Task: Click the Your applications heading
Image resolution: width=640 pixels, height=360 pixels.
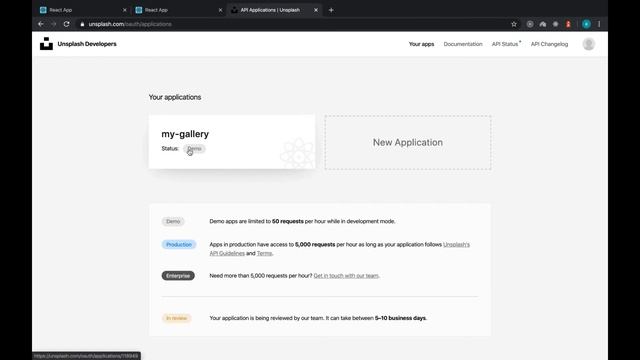Action: pyautogui.click(x=175, y=97)
